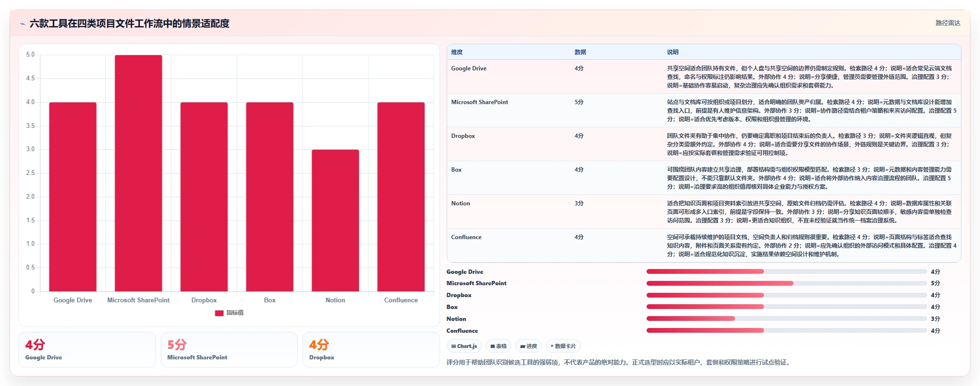Click the Confluence progress bar

coord(786,330)
